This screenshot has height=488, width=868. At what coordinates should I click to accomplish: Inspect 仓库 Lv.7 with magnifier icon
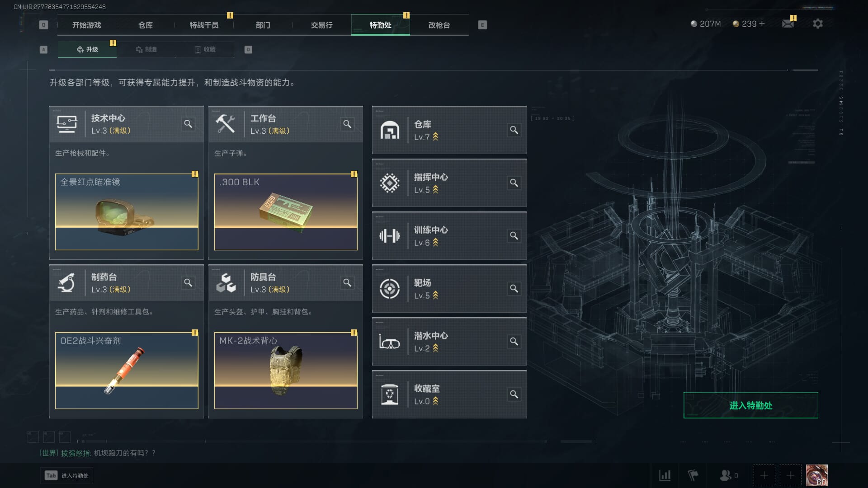[x=514, y=130]
